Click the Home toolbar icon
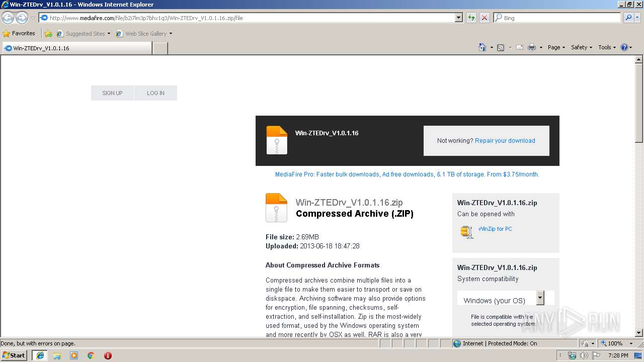 pyautogui.click(x=482, y=47)
